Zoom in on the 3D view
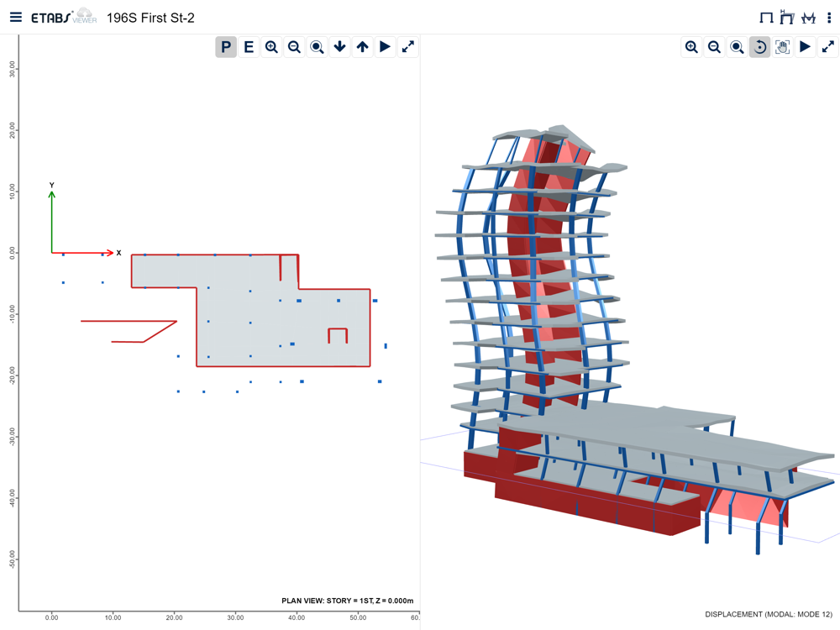This screenshot has height=630, width=840. [691, 47]
